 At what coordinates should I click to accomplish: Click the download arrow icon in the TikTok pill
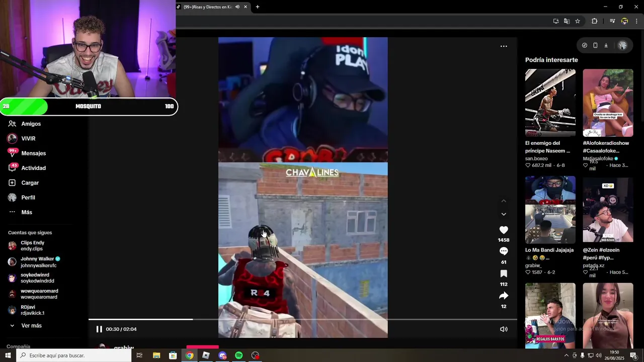point(606,45)
